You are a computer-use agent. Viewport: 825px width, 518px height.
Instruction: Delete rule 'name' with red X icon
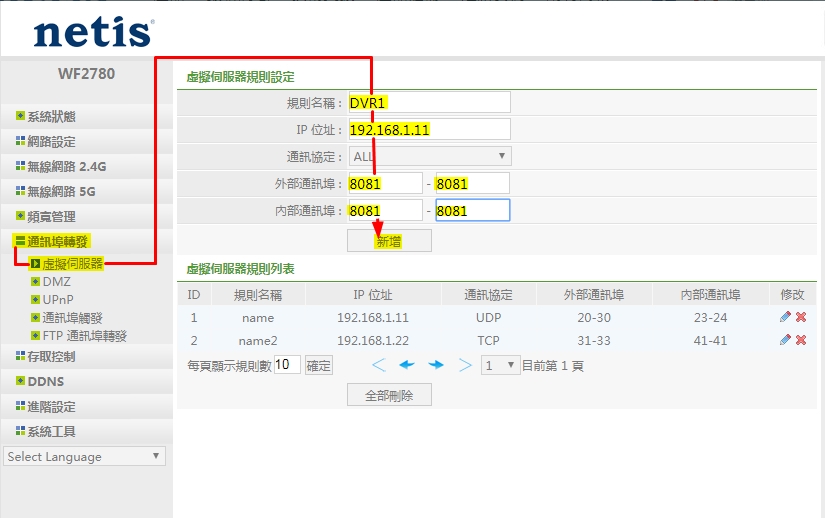click(801, 317)
